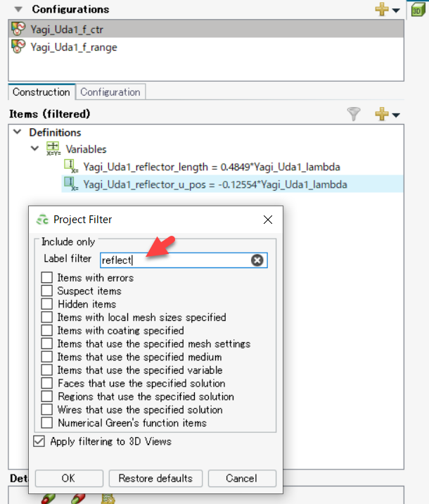Uncheck Apply filtering to 3D Views

(39, 441)
